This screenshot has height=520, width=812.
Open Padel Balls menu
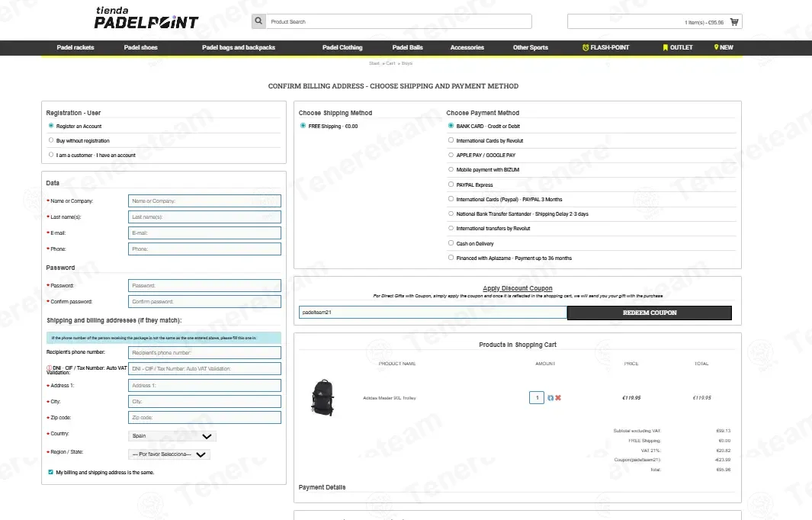tap(408, 47)
